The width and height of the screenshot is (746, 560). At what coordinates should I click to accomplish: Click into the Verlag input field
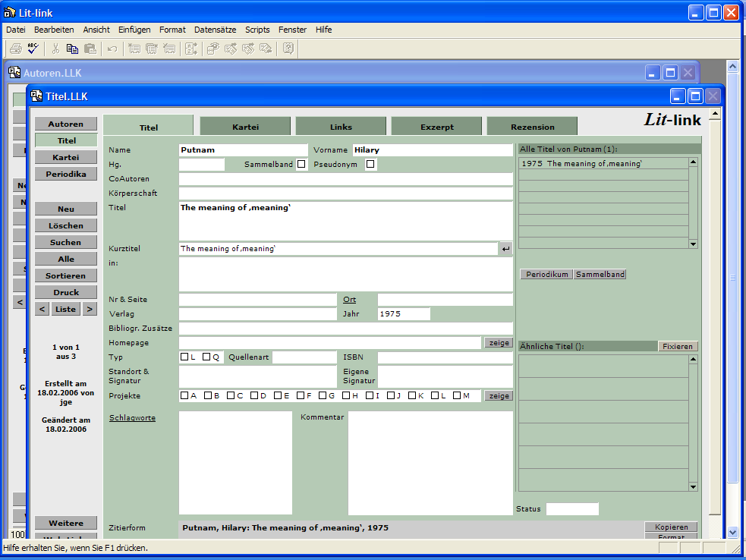click(x=257, y=314)
